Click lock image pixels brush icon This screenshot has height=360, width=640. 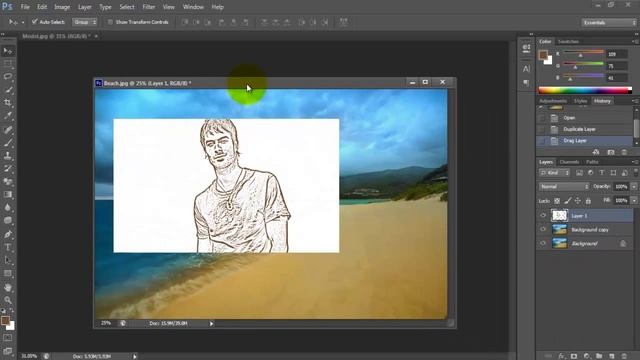tap(567, 201)
